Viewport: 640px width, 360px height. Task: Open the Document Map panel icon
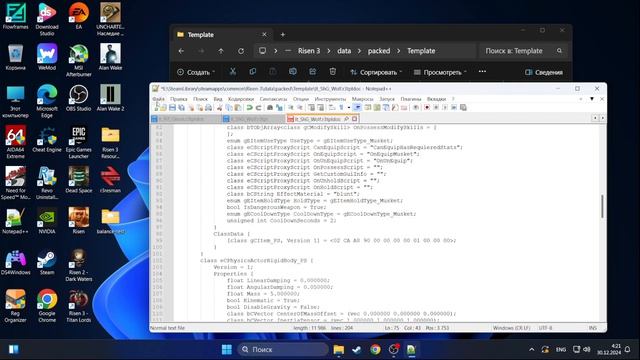point(376,107)
